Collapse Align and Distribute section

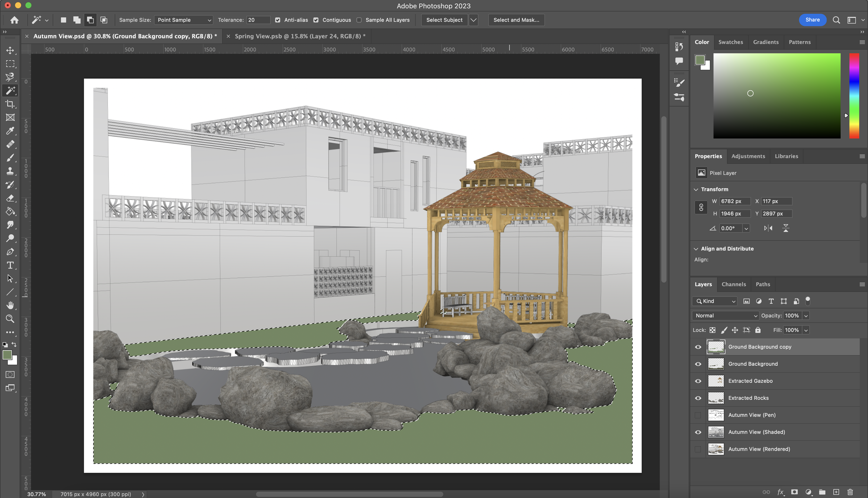point(696,249)
